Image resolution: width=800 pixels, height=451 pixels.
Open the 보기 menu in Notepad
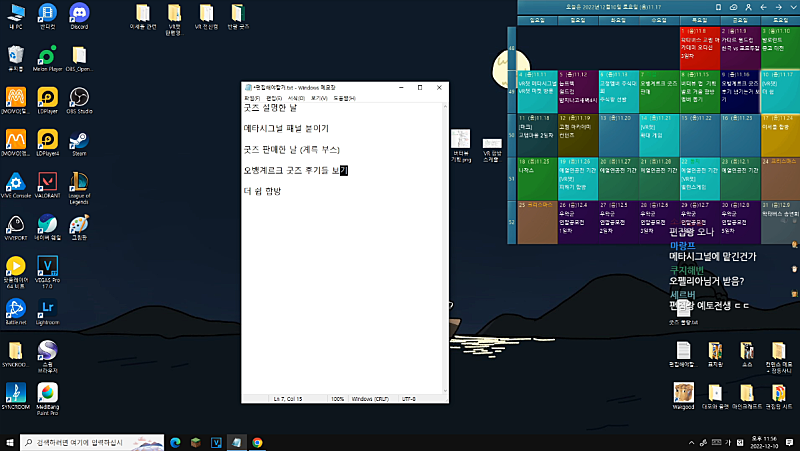(318, 98)
